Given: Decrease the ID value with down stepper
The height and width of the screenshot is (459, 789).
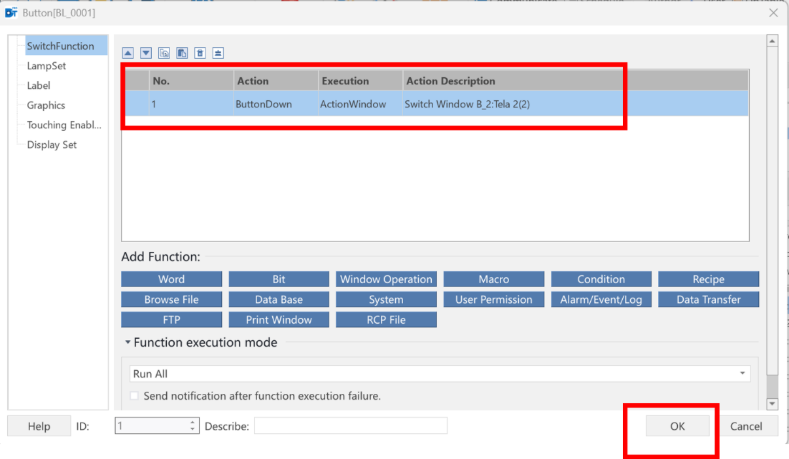Looking at the screenshot, I should coord(193,430).
